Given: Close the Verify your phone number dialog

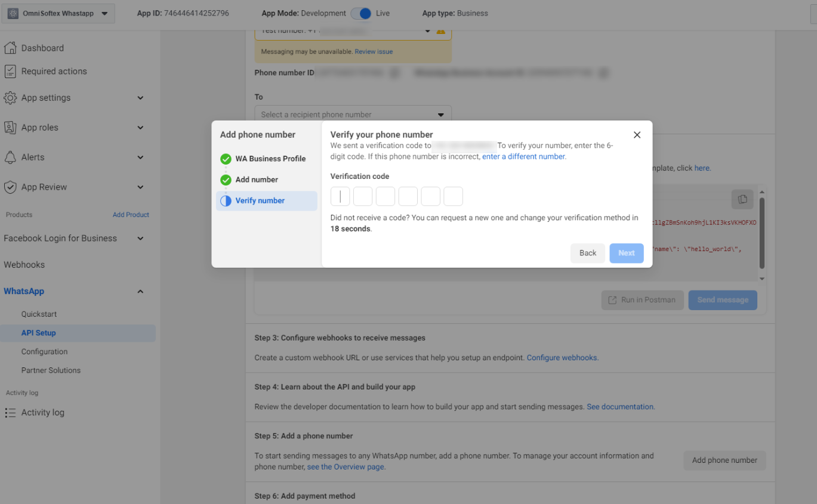Looking at the screenshot, I should (637, 135).
